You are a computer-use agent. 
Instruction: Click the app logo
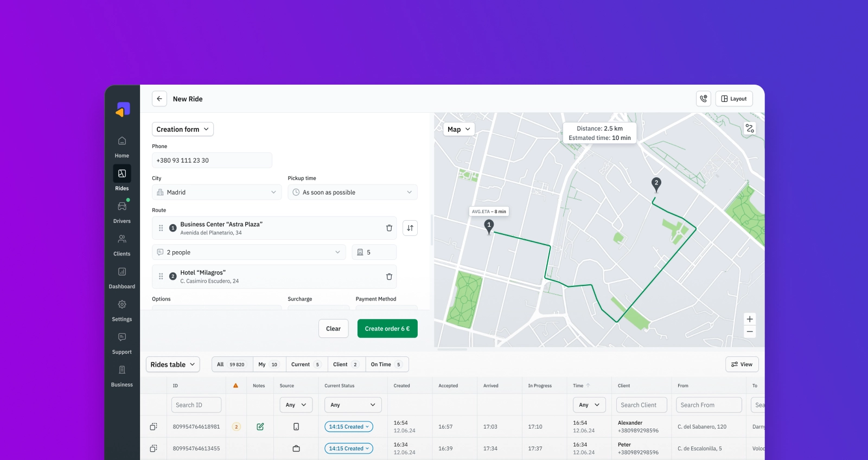123,110
